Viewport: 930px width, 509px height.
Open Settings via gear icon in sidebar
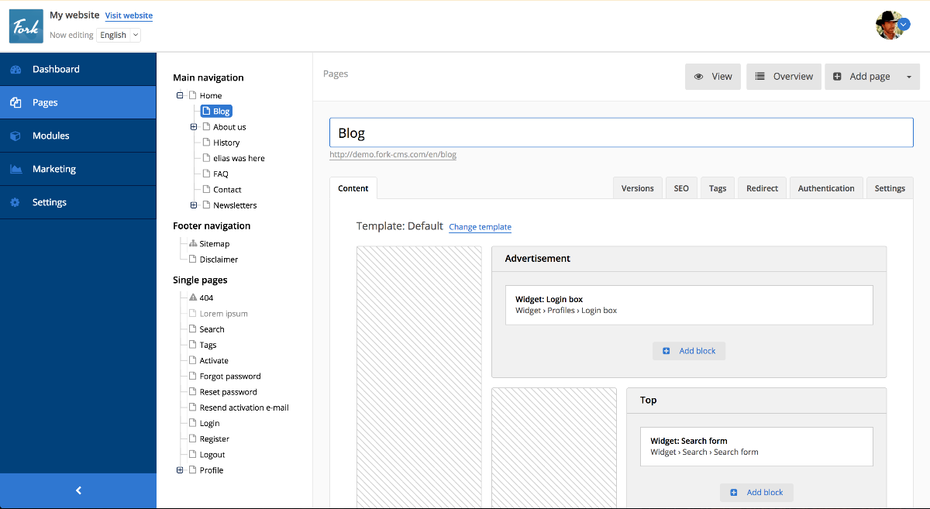coord(15,202)
